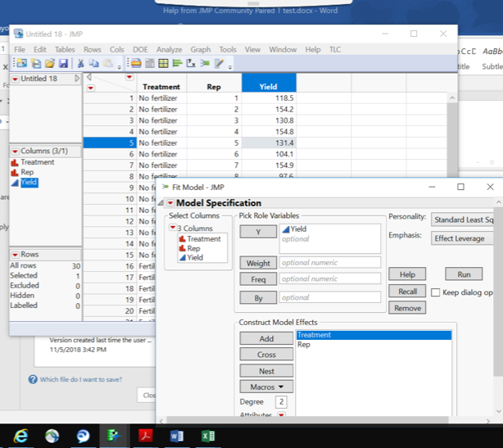This screenshot has width=503, height=448.
Task: Click the New Data Table toolbar icon
Action: [x=22, y=63]
